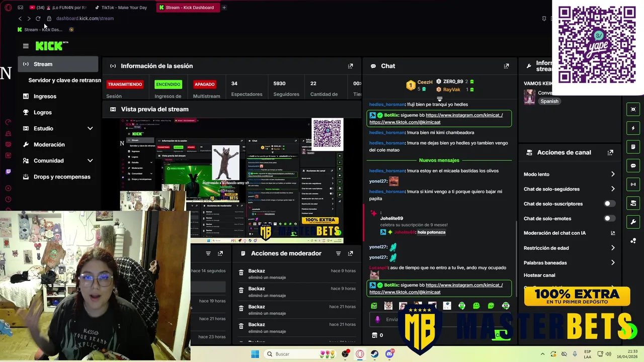The height and width of the screenshot is (362, 644).
Task: Pop out the Acciones de canal panel
Action: pos(610,152)
